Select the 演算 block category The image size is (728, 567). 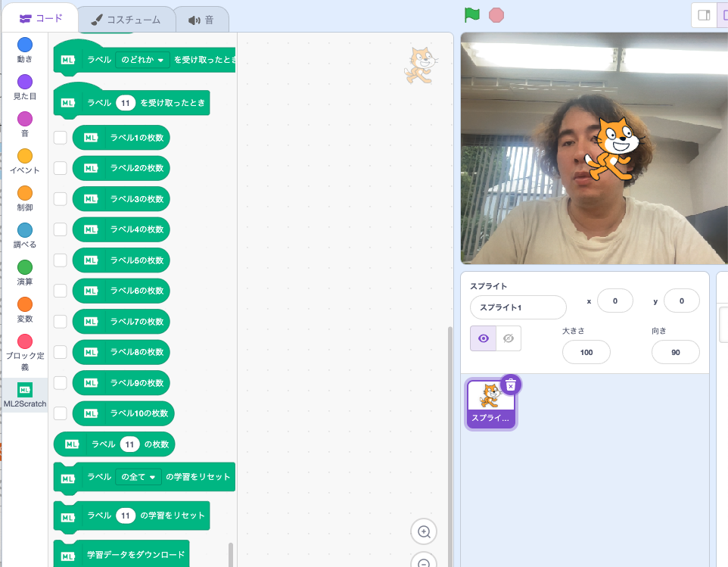click(25, 273)
